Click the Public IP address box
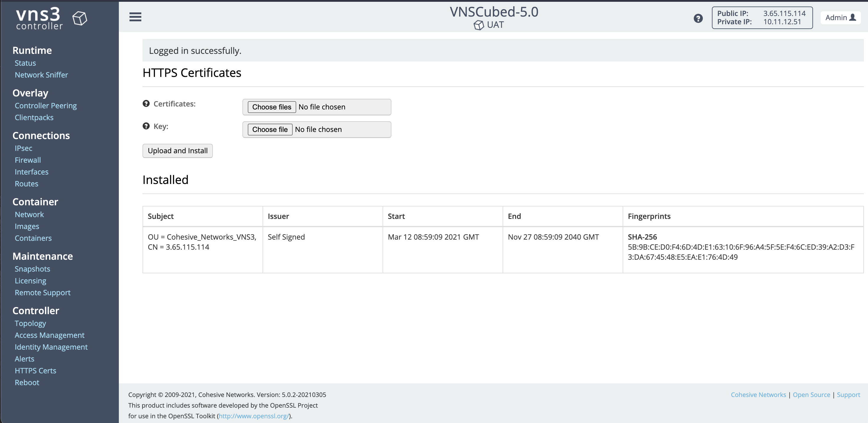 [x=762, y=17]
